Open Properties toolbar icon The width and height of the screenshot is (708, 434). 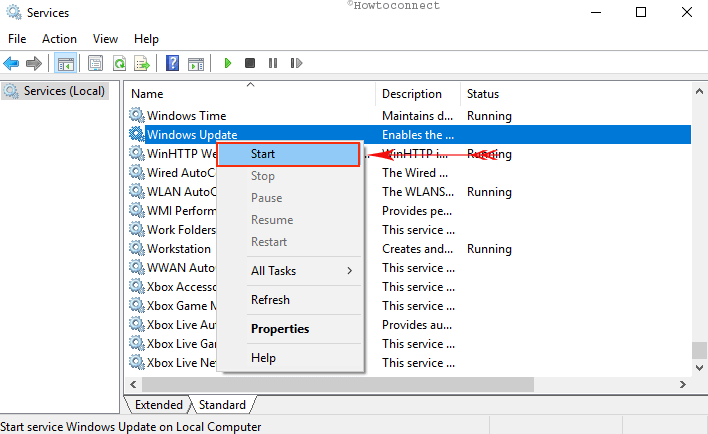[x=95, y=63]
